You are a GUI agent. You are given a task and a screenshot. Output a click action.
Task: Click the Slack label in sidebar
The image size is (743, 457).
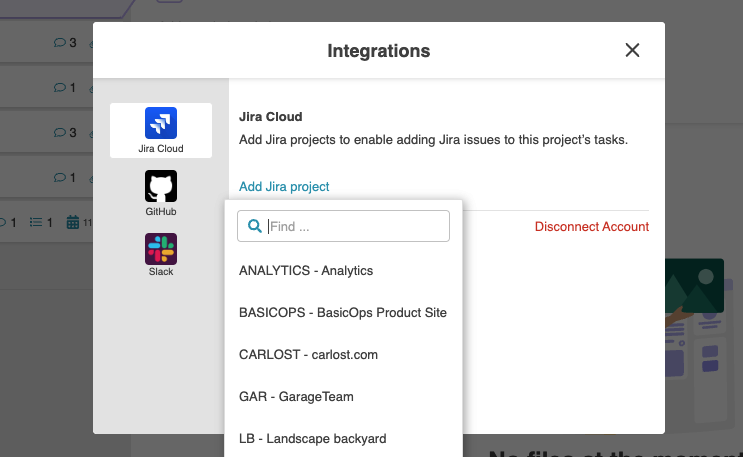pos(161,272)
